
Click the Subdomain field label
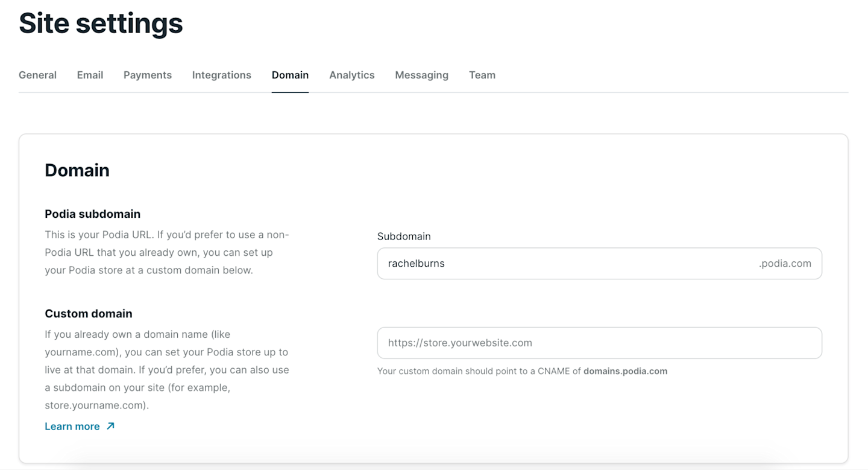coord(404,237)
